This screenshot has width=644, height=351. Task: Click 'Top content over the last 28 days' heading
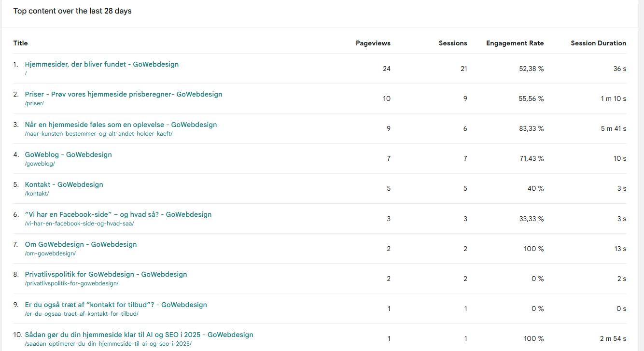(72, 11)
